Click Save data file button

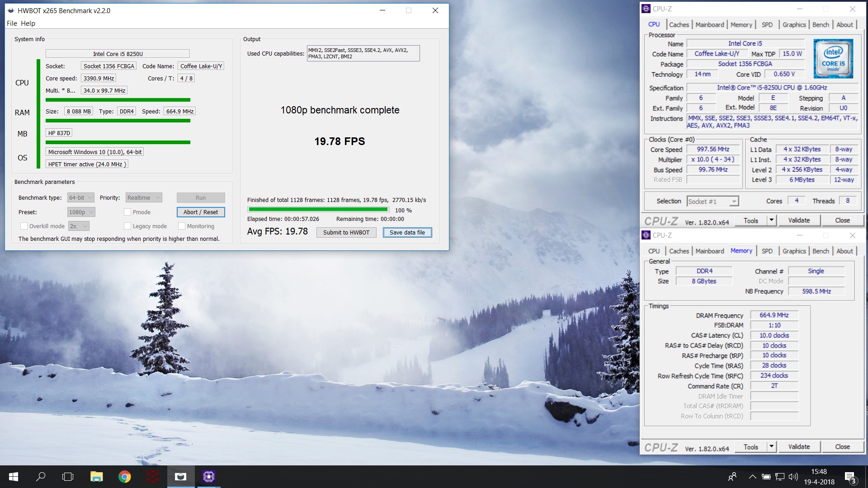tap(407, 232)
